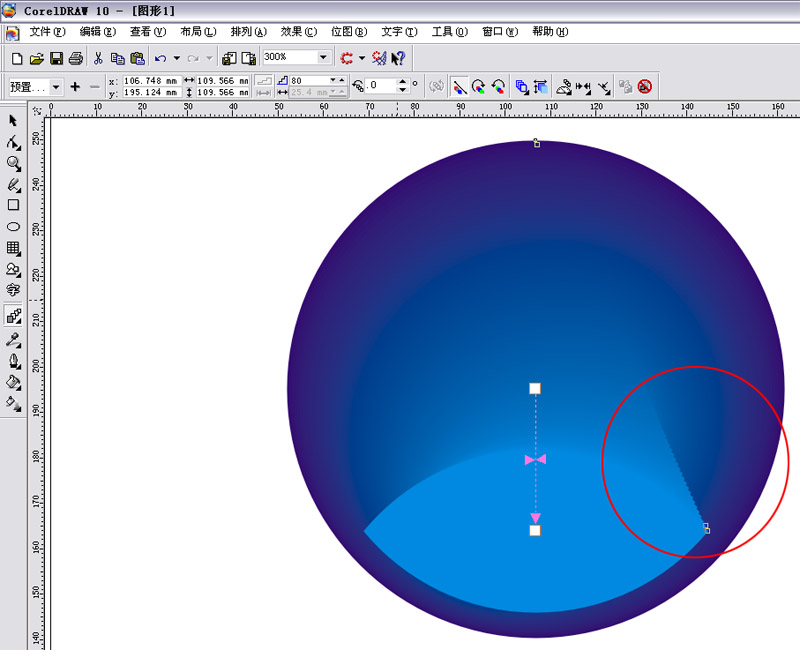Open a file with the folder icon

point(36,59)
